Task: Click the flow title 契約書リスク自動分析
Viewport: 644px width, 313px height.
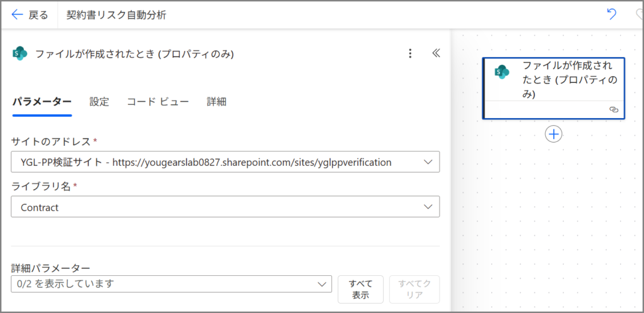Action: [x=117, y=15]
